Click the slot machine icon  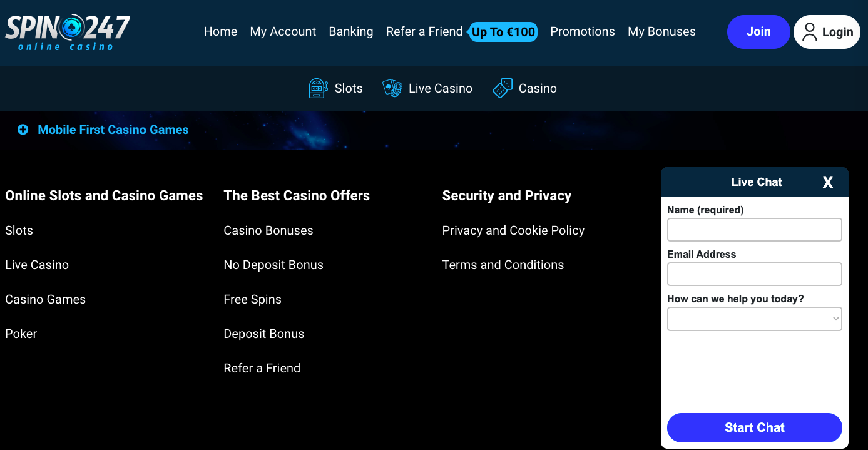pos(318,88)
